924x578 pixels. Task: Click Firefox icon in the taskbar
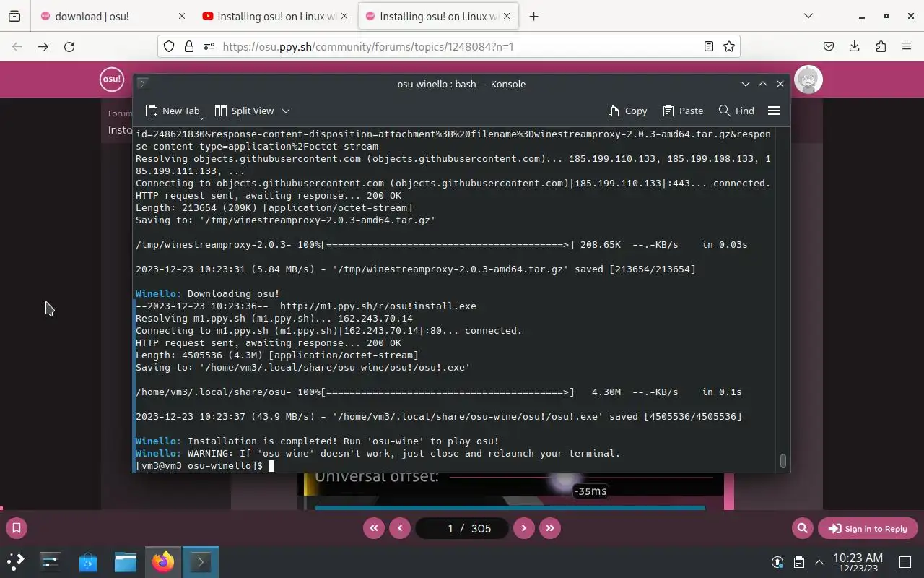click(163, 561)
